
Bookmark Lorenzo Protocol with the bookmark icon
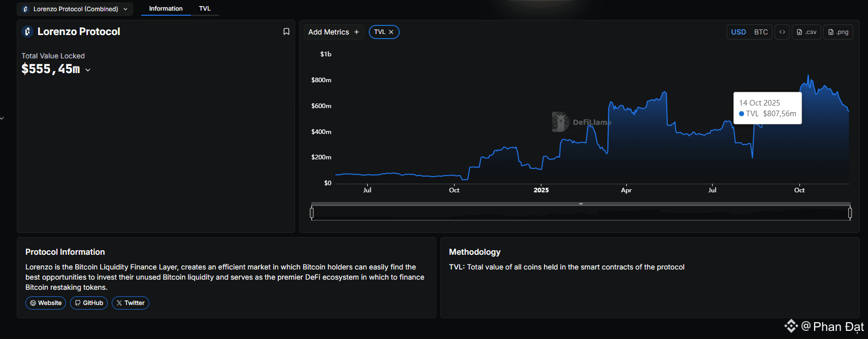click(286, 31)
